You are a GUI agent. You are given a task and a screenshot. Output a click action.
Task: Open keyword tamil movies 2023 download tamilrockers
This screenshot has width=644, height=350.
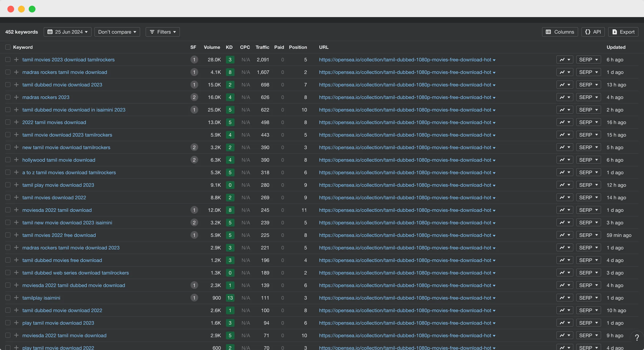pos(68,59)
